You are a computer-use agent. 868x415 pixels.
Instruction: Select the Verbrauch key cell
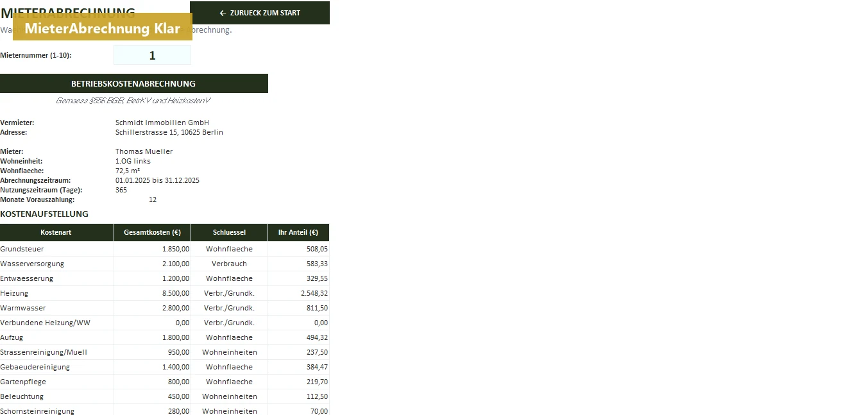click(229, 264)
